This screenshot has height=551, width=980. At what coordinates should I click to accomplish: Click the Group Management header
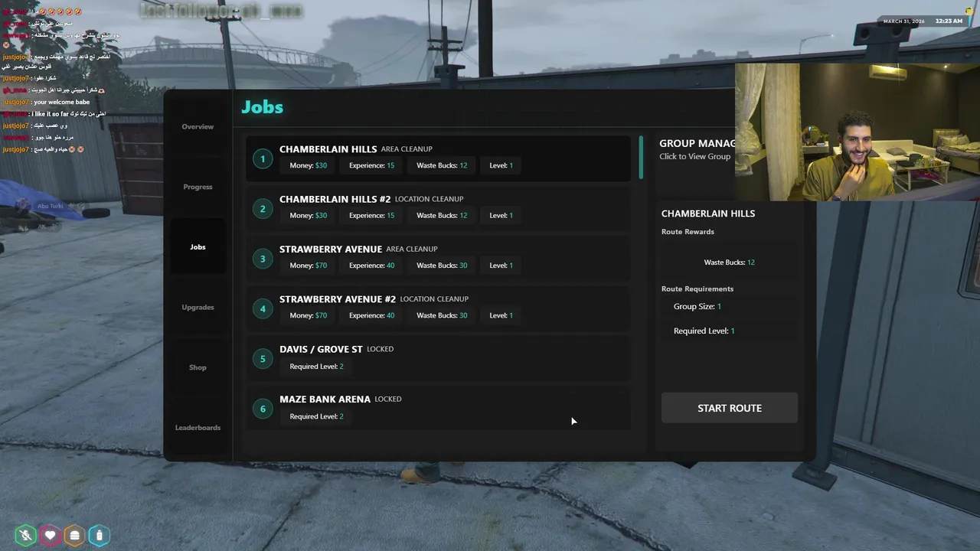tap(697, 143)
